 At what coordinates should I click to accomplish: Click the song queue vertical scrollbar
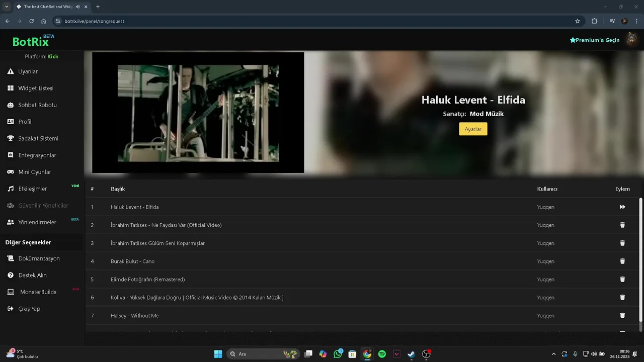(x=640, y=260)
